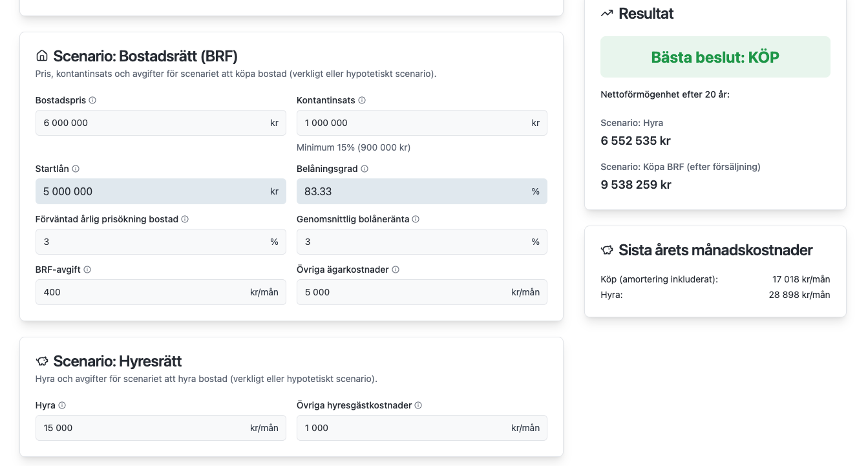Click the Hyra amount input field
The image size is (868, 466).
[x=139, y=428]
